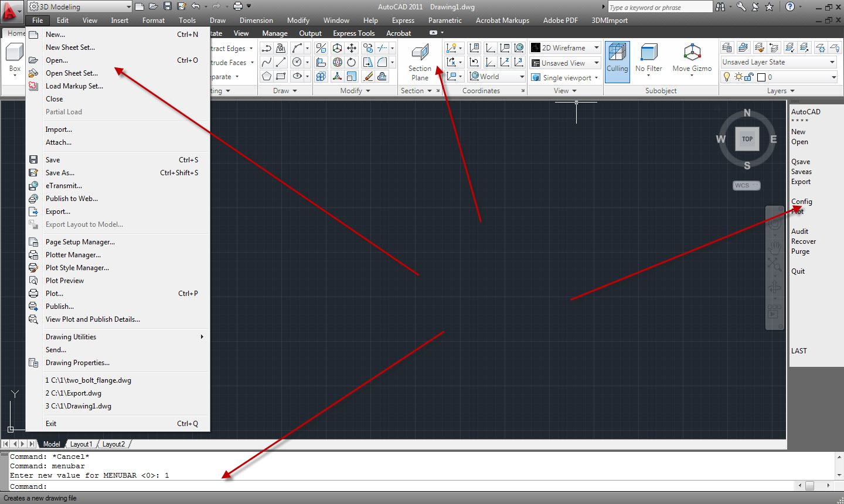Screen dimensions: 844x504
Task: Toggle layer 0 lightbulb on/off icon
Action: pos(727,77)
